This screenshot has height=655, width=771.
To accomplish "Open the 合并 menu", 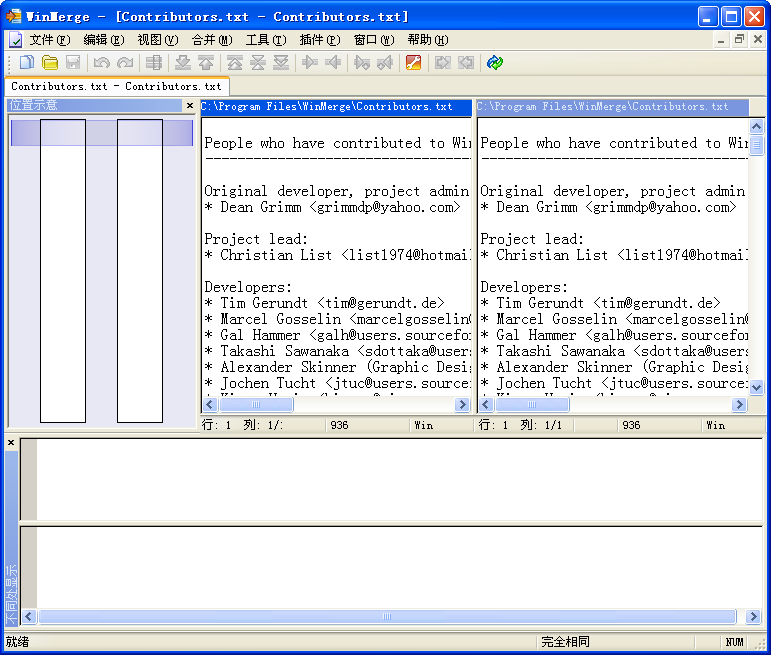I will click(x=211, y=40).
